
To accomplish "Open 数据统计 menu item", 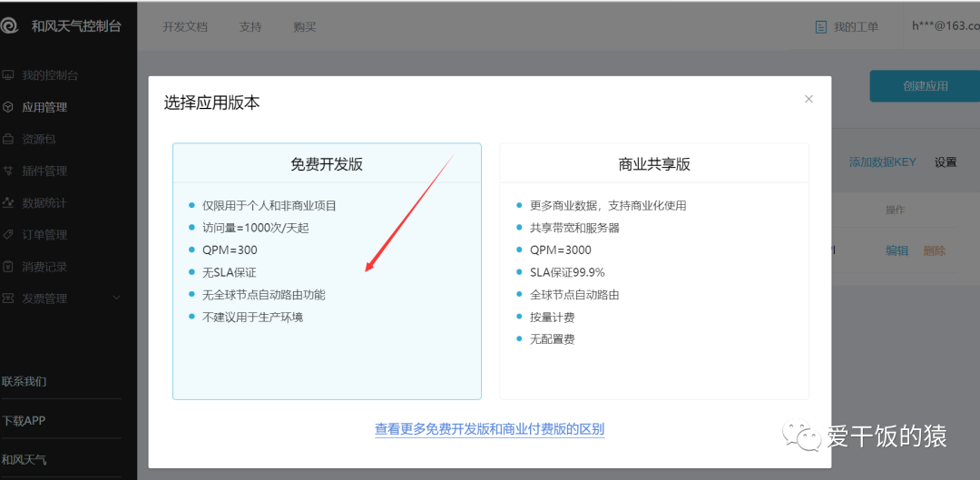I will pyautogui.click(x=44, y=203).
